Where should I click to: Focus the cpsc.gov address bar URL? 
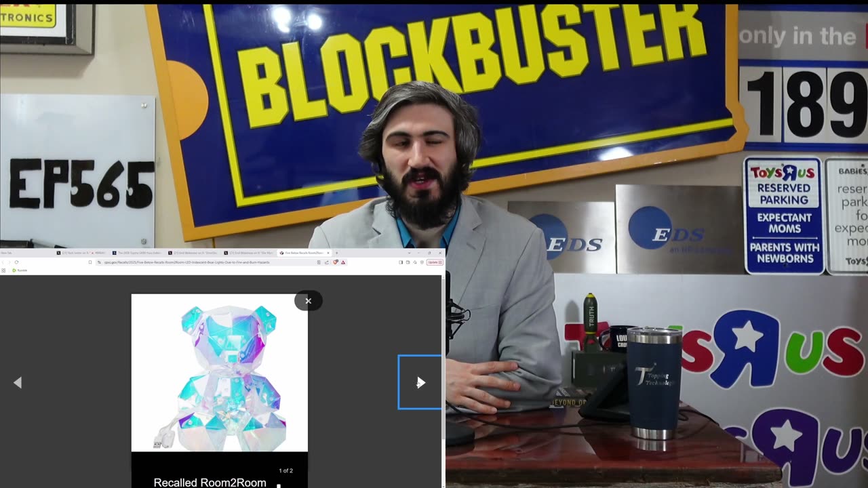(186, 262)
